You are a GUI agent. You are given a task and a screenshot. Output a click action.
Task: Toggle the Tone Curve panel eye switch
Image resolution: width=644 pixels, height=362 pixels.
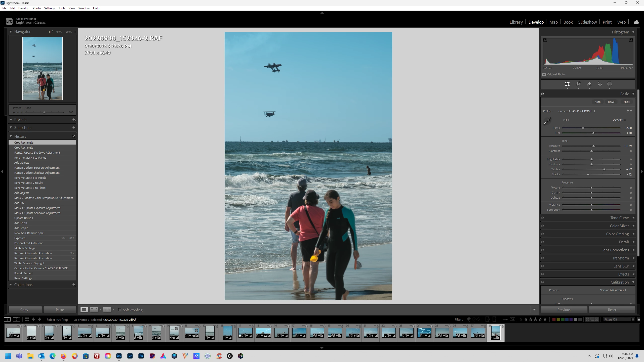click(542, 218)
